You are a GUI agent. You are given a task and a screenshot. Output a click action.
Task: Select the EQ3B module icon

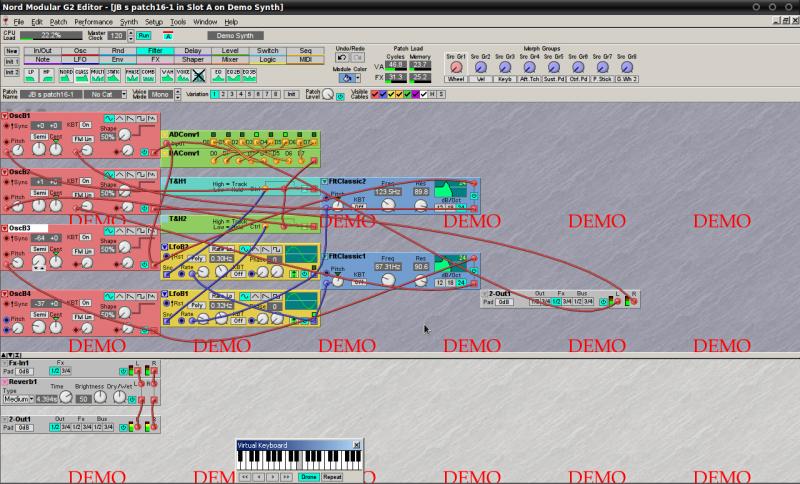(x=249, y=75)
